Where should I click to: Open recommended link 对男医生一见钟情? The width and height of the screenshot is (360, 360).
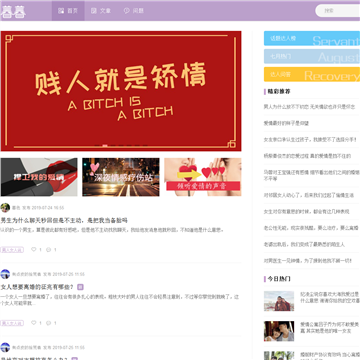click(x=308, y=261)
